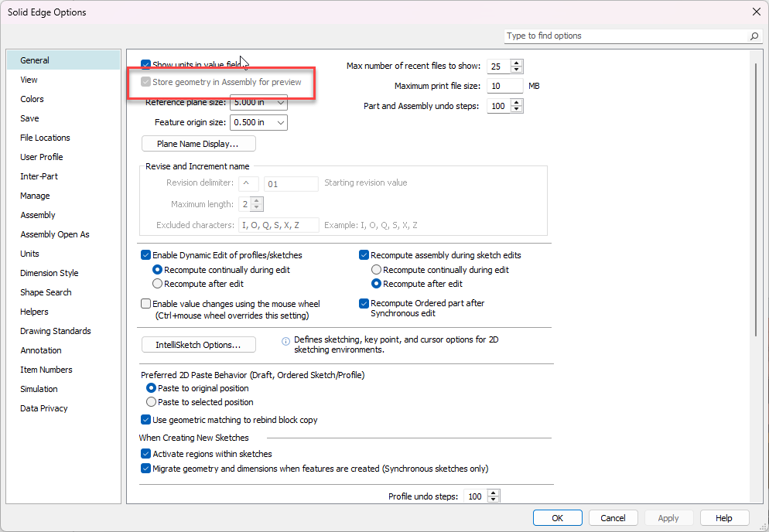The image size is (769, 532).
Task: Toggle Show units in value field checkbox
Action: click(145, 65)
